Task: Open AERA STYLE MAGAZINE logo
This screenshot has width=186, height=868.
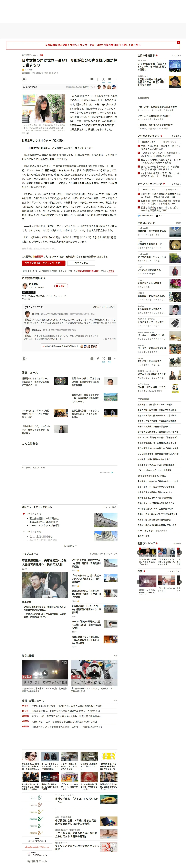Action: 37,840
